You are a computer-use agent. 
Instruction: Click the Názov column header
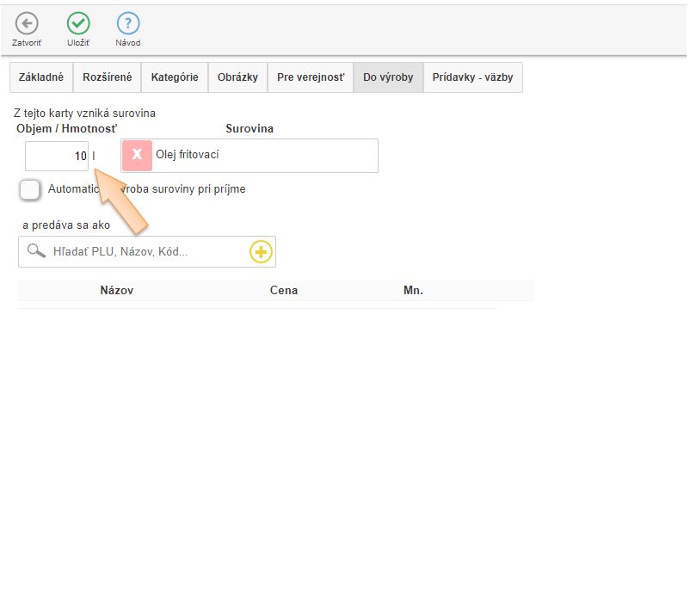(117, 291)
